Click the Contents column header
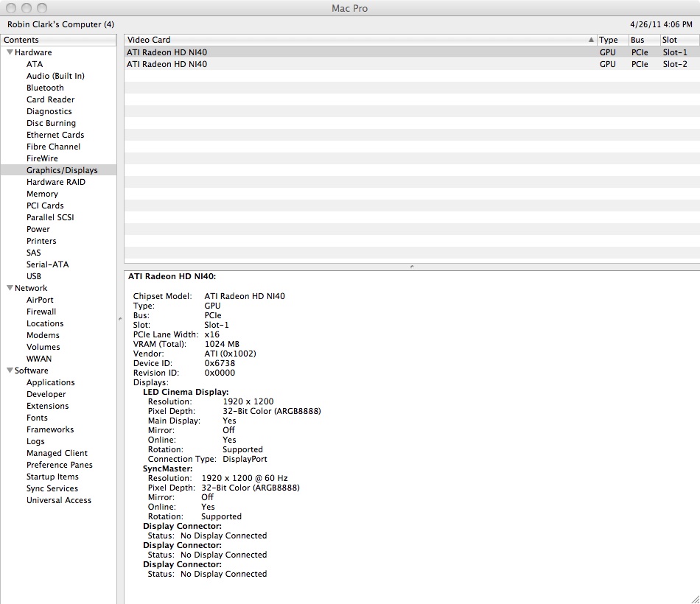Screen dimensions: 700x604 coord(58,40)
